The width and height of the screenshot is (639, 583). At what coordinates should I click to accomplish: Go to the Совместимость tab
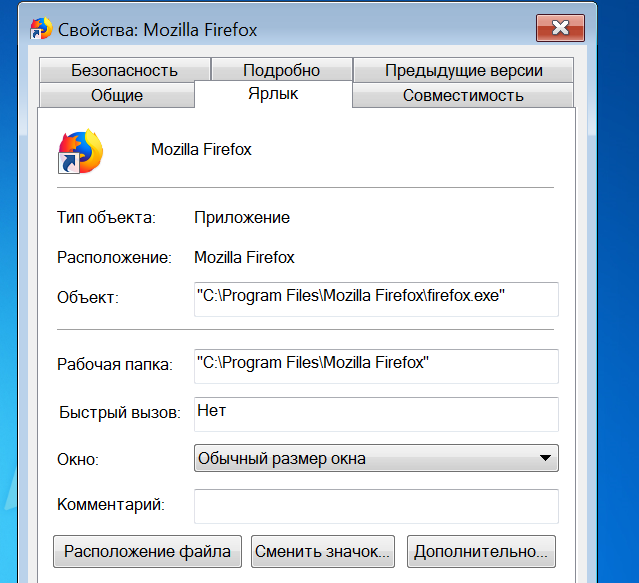coord(463,96)
